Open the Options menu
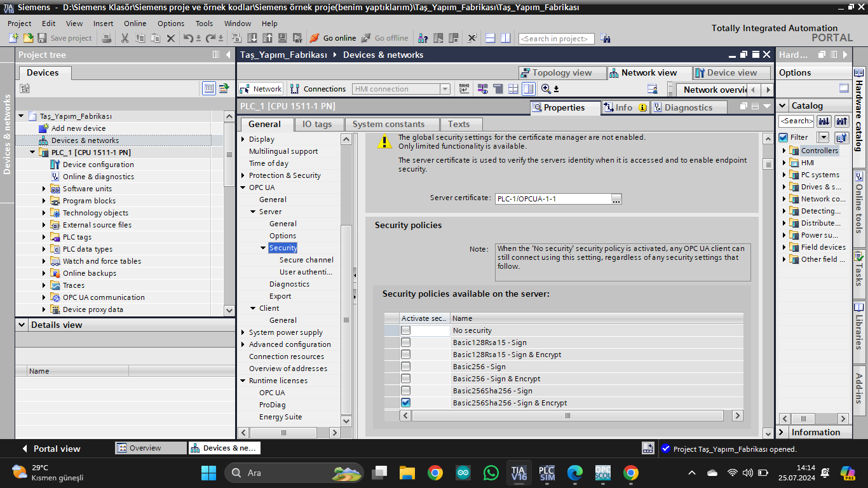868x488 pixels. 171,24
